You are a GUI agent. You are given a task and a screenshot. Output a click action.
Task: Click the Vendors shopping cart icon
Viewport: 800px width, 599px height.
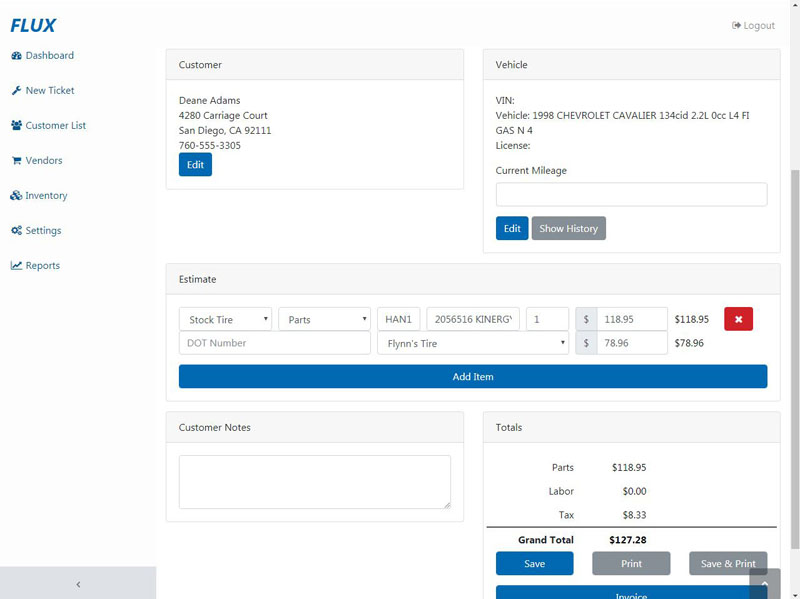click(17, 161)
